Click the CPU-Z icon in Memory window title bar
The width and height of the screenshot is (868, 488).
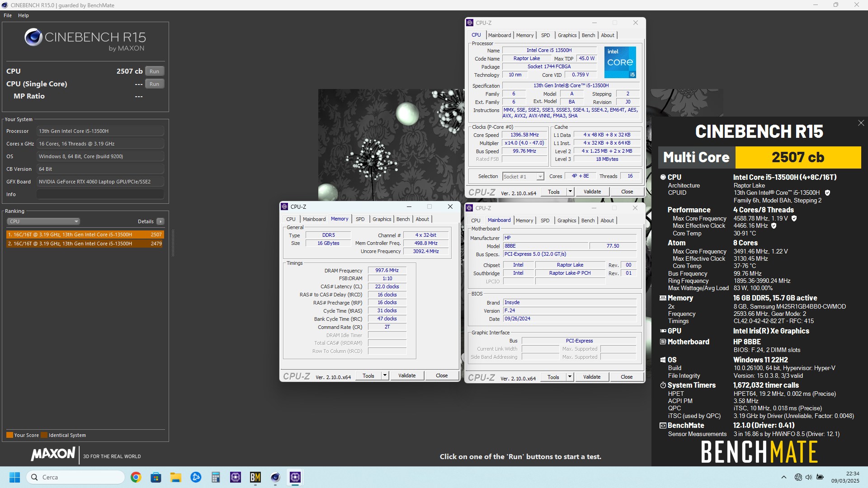284,206
